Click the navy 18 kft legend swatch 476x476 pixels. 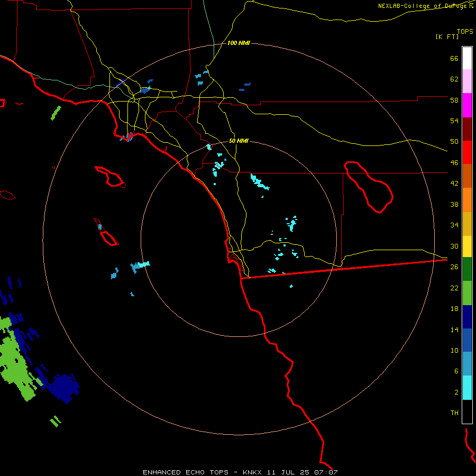pyautogui.click(x=467, y=317)
